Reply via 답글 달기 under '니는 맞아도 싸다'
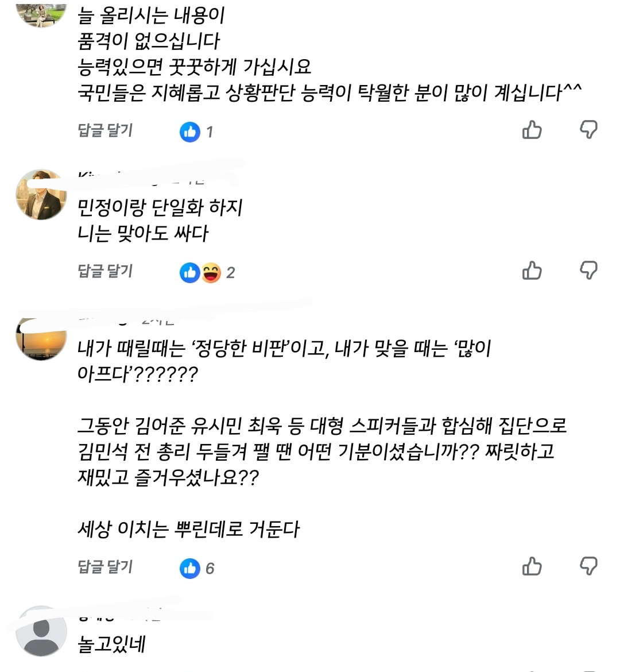Viewport: 620px width, 672px height. point(105,271)
